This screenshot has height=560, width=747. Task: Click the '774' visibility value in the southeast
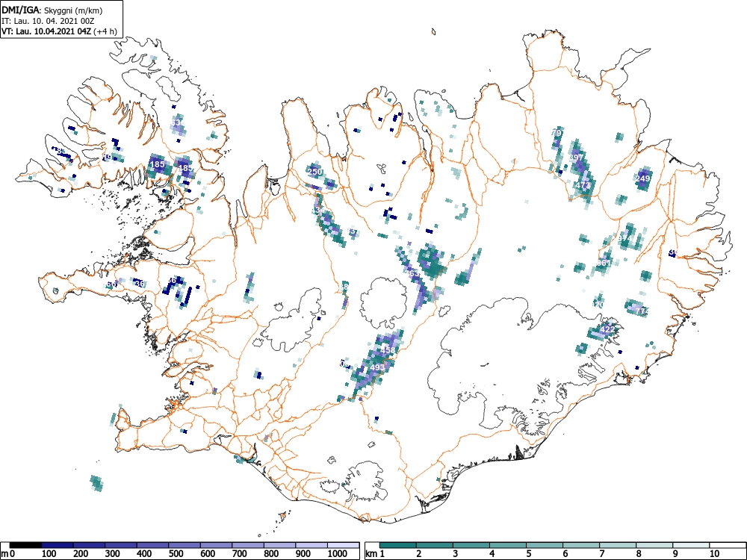coord(642,311)
